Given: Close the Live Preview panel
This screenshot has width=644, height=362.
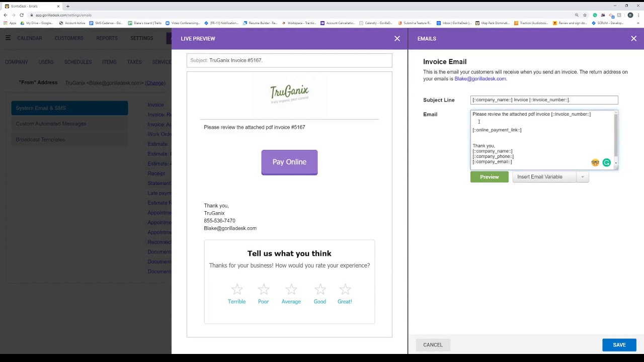Looking at the screenshot, I should click(x=397, y=38).
